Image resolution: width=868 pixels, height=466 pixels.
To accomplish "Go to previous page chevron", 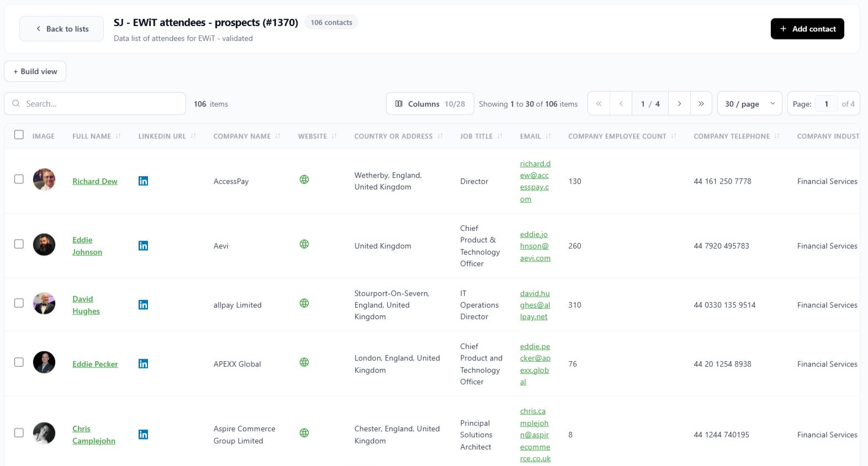I will [621, 104].
